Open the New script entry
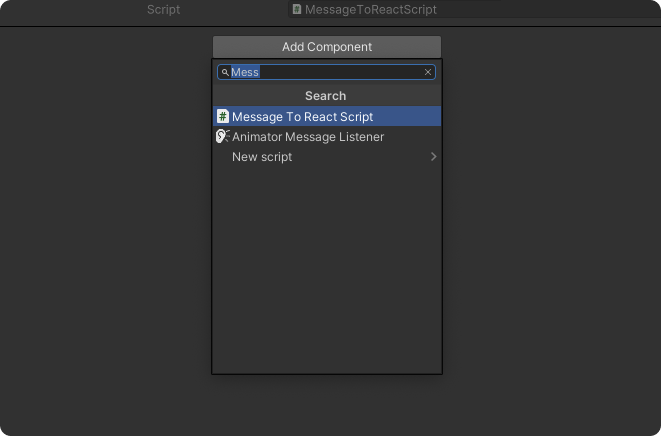The image size is (661, 436). click(x=262, y=157)
